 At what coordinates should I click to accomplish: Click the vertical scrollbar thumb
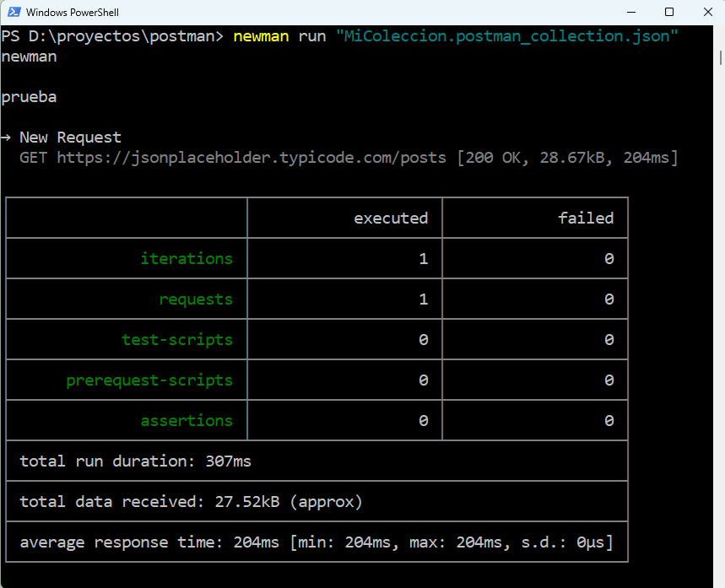(720, 56)
